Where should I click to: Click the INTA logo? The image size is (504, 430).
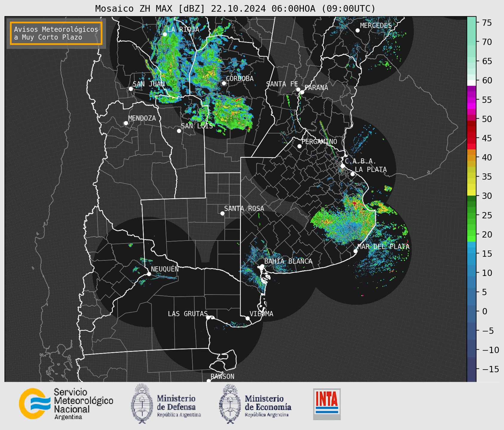[x=327, y=404]
